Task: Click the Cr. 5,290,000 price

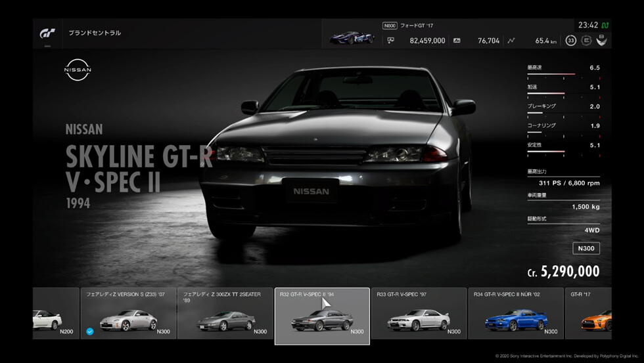Action: click(563, 272)
